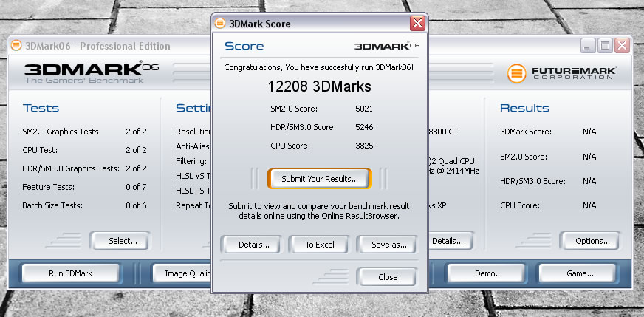Click the 8800 GT graphics card text

point(444,132)
